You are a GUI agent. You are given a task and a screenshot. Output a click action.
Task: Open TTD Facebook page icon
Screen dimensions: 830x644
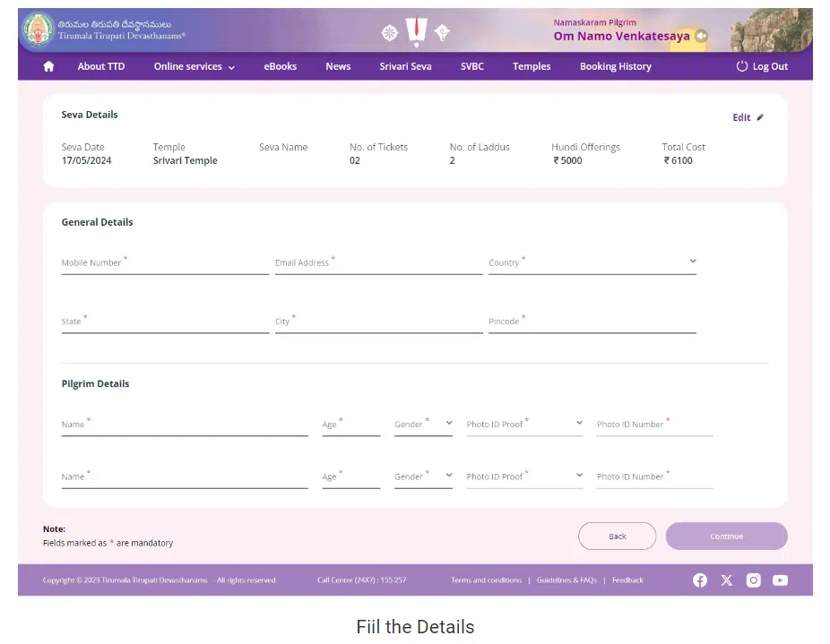(x=700, y=580)
